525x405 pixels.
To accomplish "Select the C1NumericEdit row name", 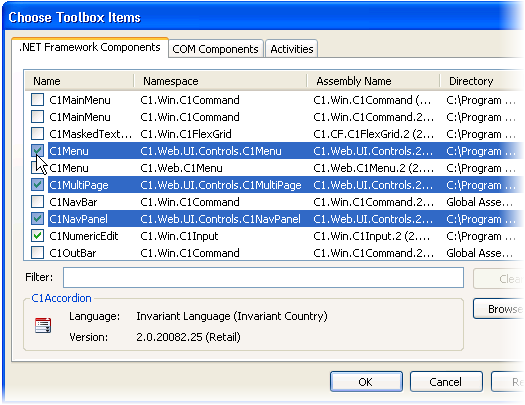I will click(84, 236).
